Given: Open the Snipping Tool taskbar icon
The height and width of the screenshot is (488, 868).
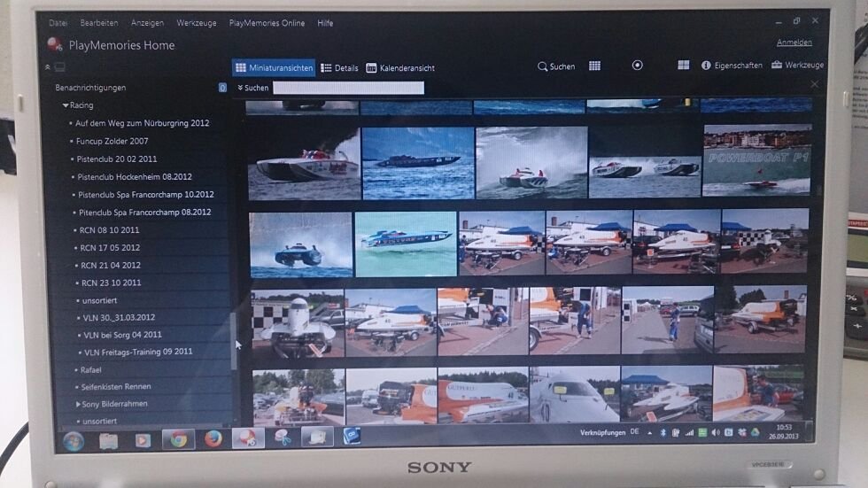Looking at the screenshot, I should click(x=283, y=438).
